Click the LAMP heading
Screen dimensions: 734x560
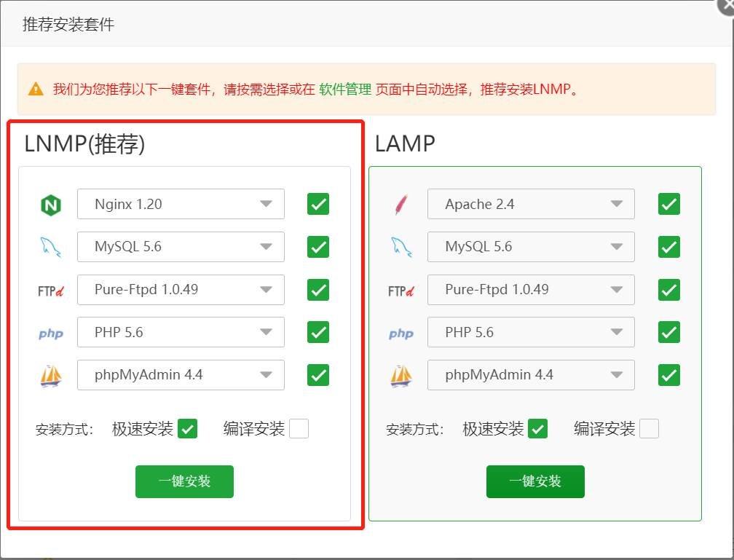pos(405,143)
